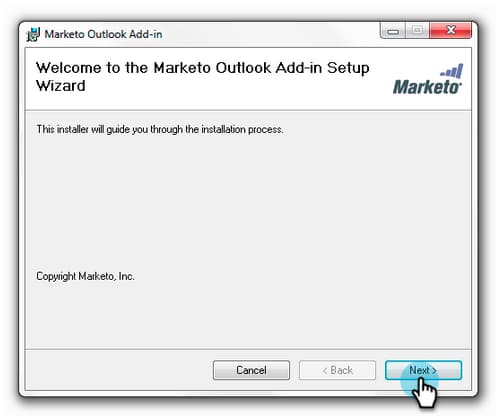Close the setup wizard with red X
The height and width of the screenshot is (420, 496).
pyautogui.click(x=451, y=31)
